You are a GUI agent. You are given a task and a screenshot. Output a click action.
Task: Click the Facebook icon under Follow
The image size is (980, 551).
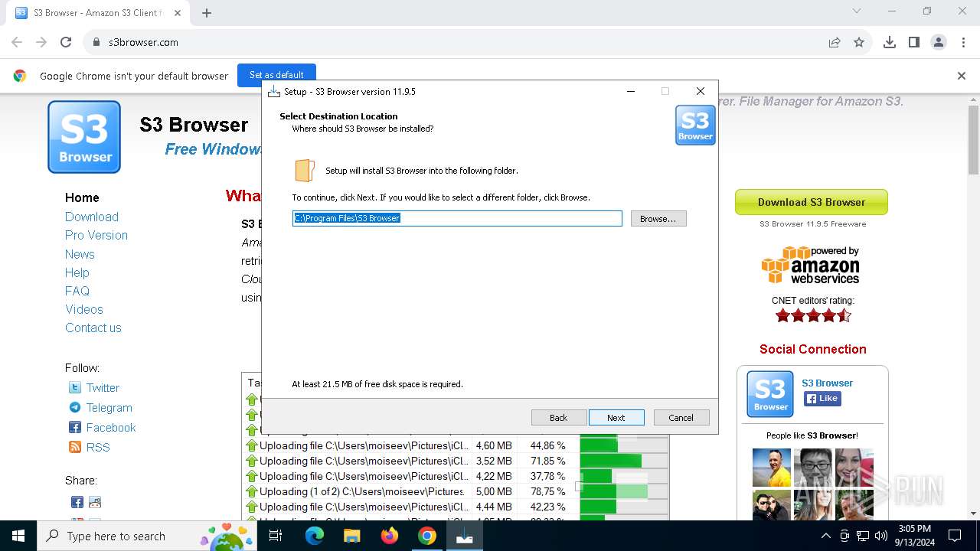click(x=75, y=428)
